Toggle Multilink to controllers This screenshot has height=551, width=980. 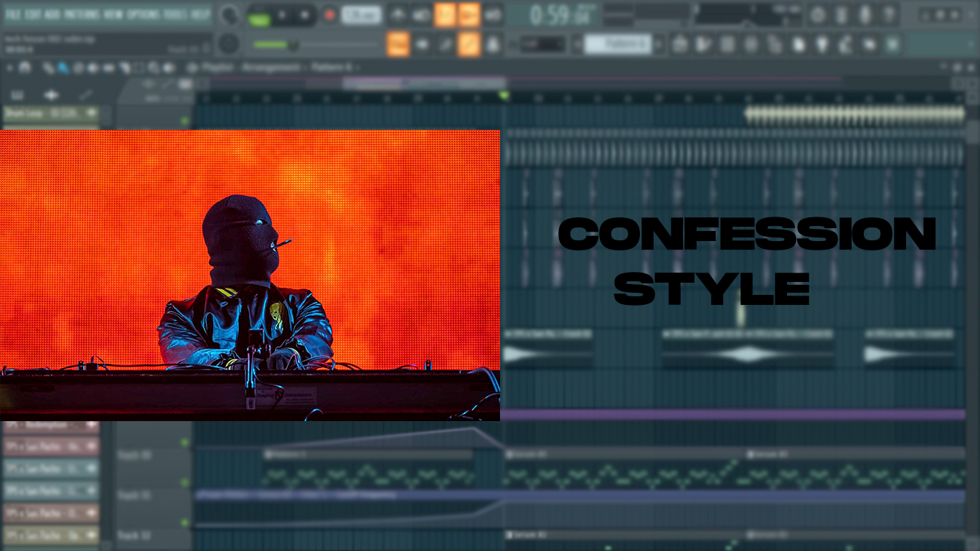tap(493, 44)
